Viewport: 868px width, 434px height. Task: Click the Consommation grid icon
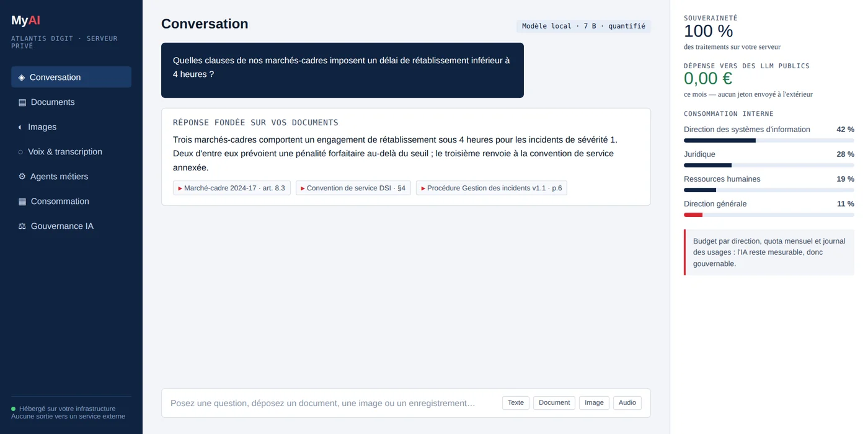pyautogui.click(x=22, y=201)
